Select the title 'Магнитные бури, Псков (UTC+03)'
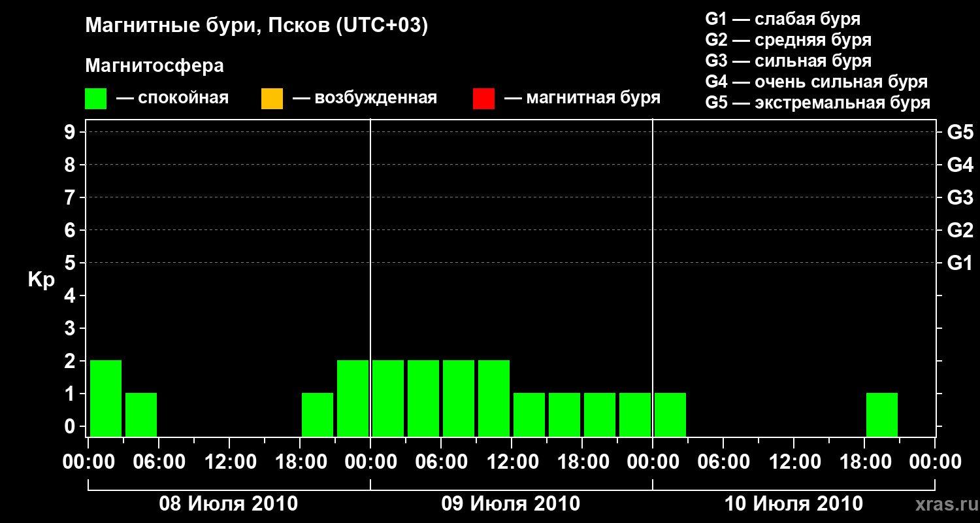980x523 pixels. click(x=257, y=26)
